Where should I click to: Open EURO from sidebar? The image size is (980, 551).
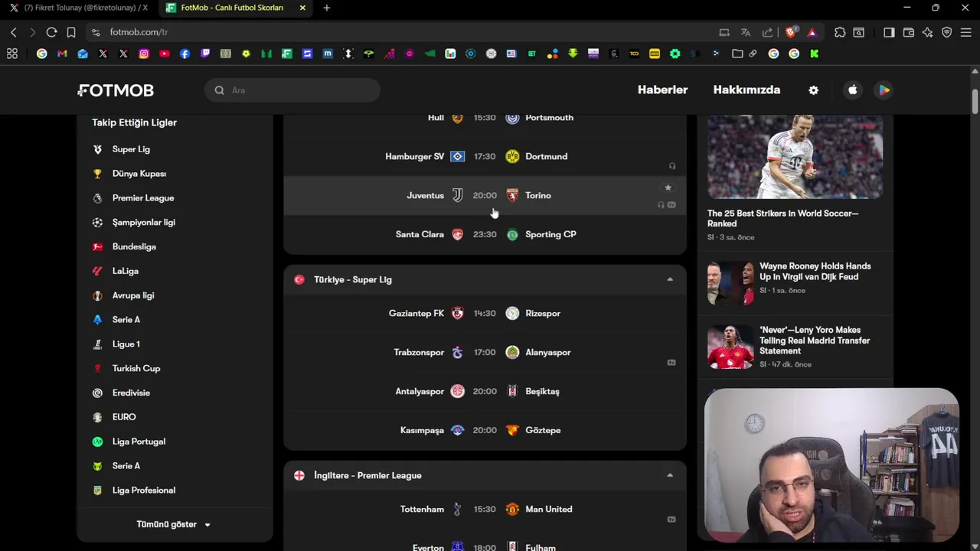coord(123,417)
